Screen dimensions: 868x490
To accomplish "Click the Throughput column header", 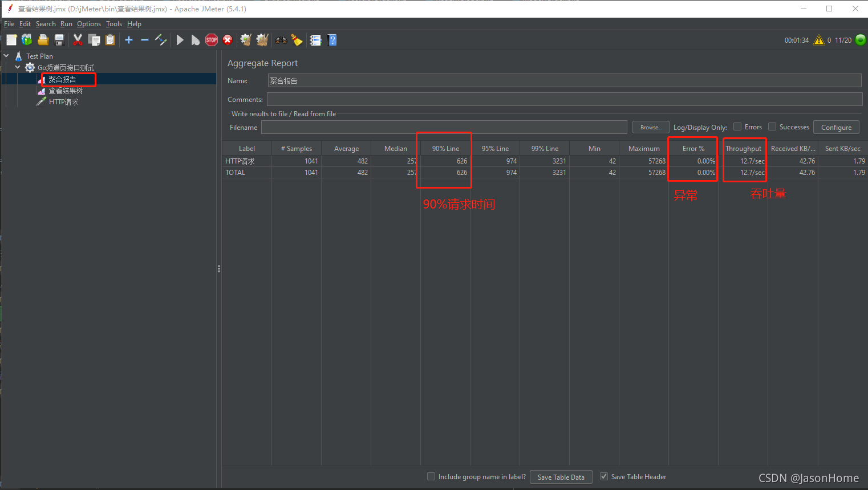I will pyautogui.click(x=743, y=148).
